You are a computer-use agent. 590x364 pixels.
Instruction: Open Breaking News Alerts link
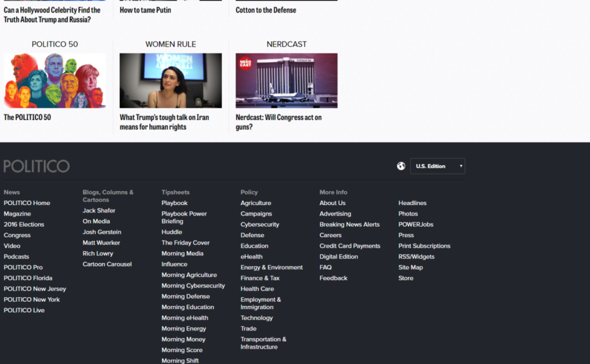tap(350, 225)
